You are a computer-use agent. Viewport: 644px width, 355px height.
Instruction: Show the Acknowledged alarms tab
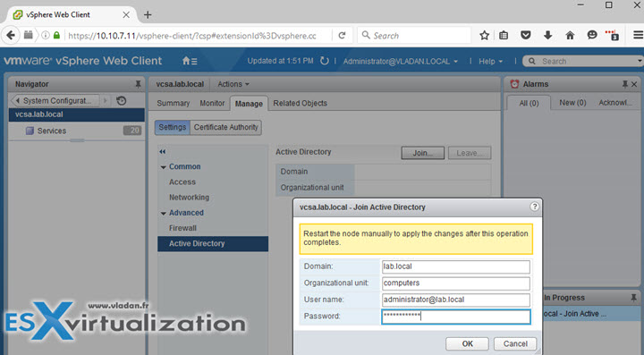(614, 103)
